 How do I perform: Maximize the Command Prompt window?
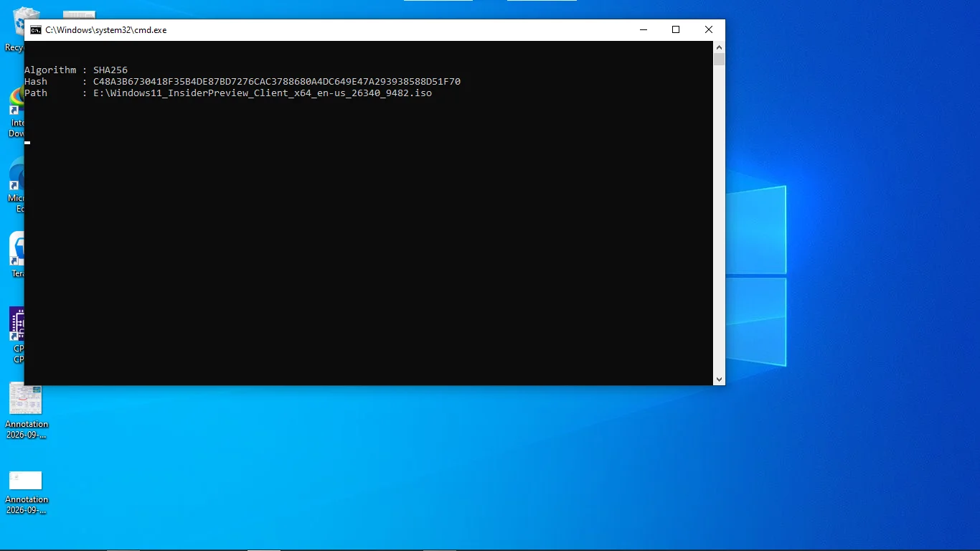[x=675, y=29]
